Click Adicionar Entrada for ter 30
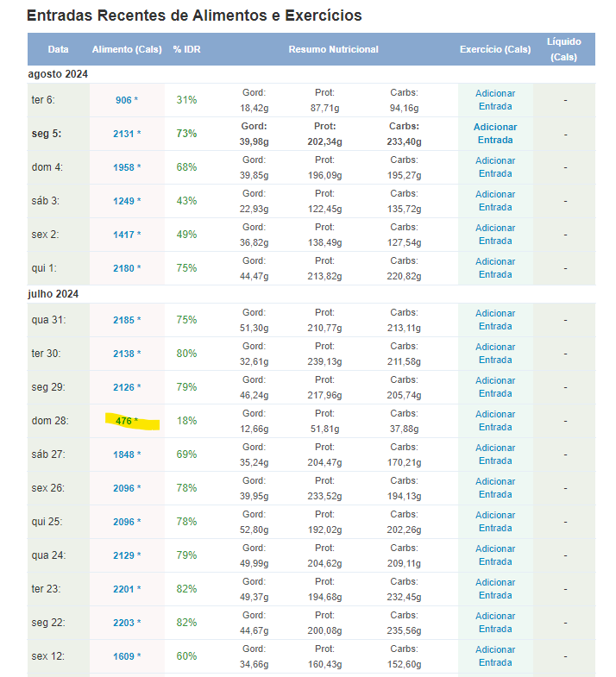 495,354
